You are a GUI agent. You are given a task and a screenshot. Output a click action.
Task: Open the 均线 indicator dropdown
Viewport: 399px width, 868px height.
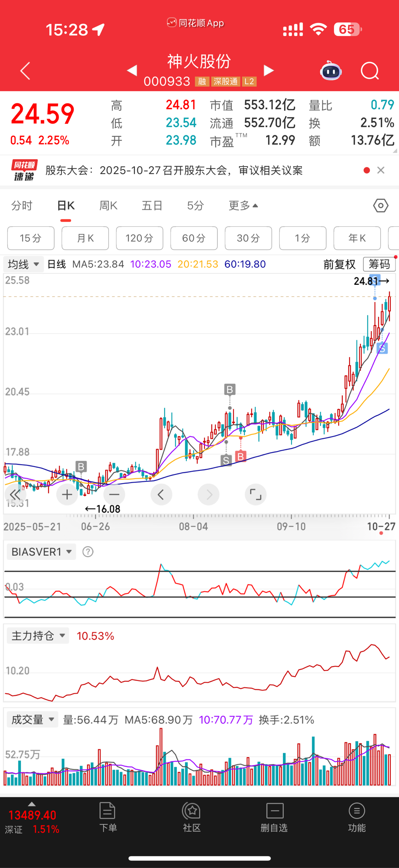coord(23,264)
